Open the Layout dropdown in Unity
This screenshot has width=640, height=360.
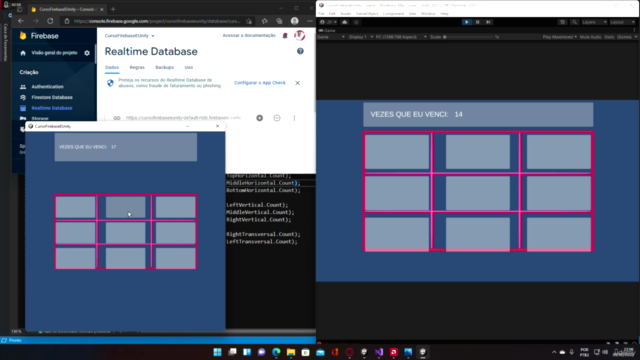[x=623, y=22]
